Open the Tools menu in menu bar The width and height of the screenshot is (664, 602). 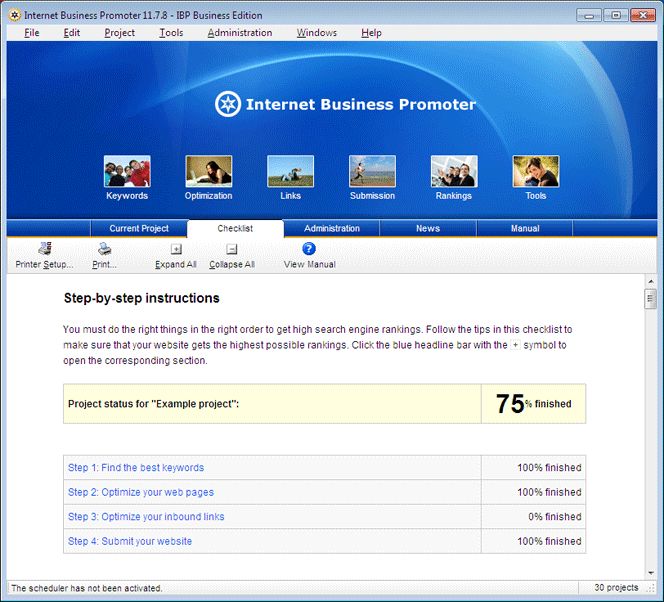click(x=171, y=33)
